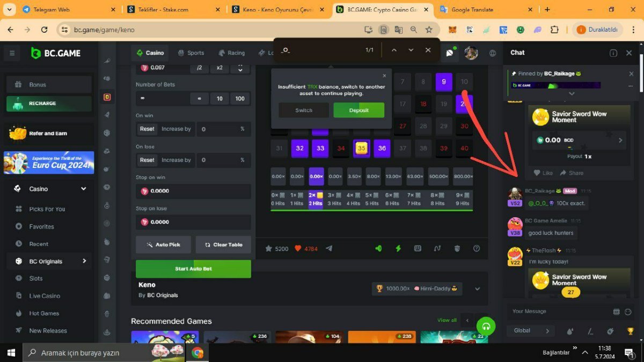Click the help question mark icon under the board
This screenshot has height=362, width=644.
pyautogui.click(x=477, y=248)
